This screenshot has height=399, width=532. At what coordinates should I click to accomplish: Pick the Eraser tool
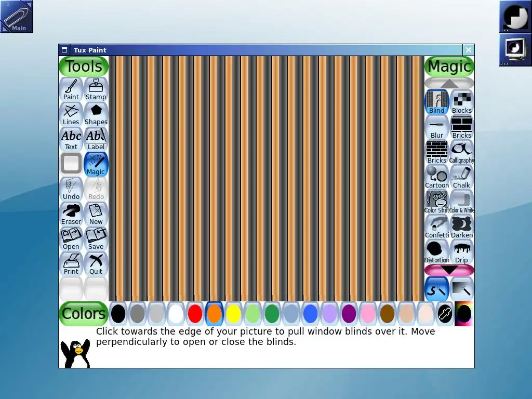(71, 214)
